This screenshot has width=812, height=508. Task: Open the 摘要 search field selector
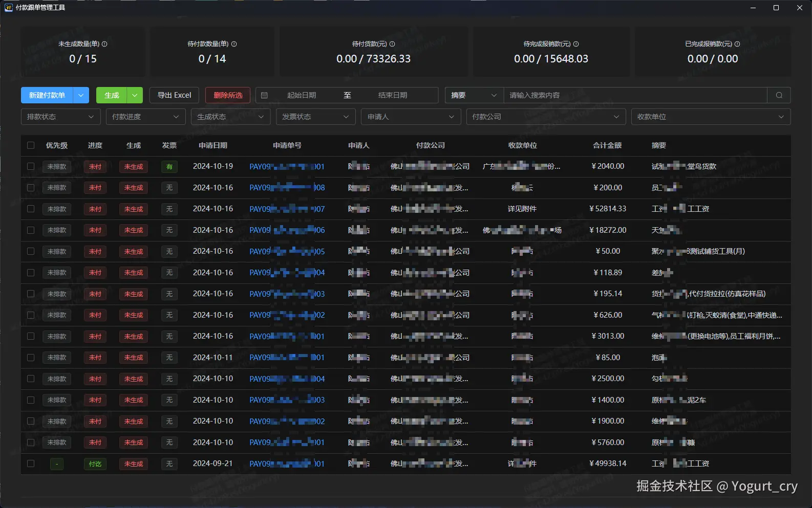[x=474, y=95]
